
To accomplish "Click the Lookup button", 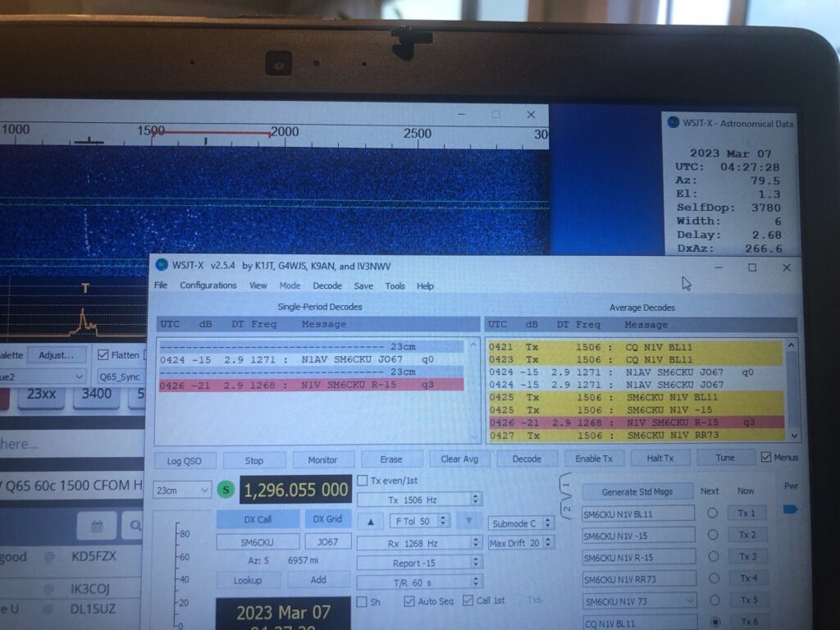I will tap(248, 580).
